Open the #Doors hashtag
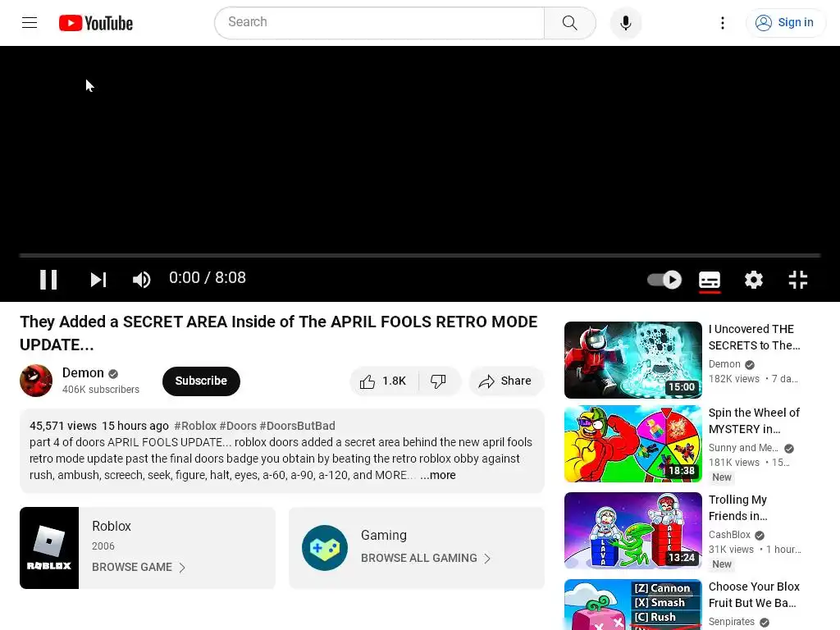 238,426
